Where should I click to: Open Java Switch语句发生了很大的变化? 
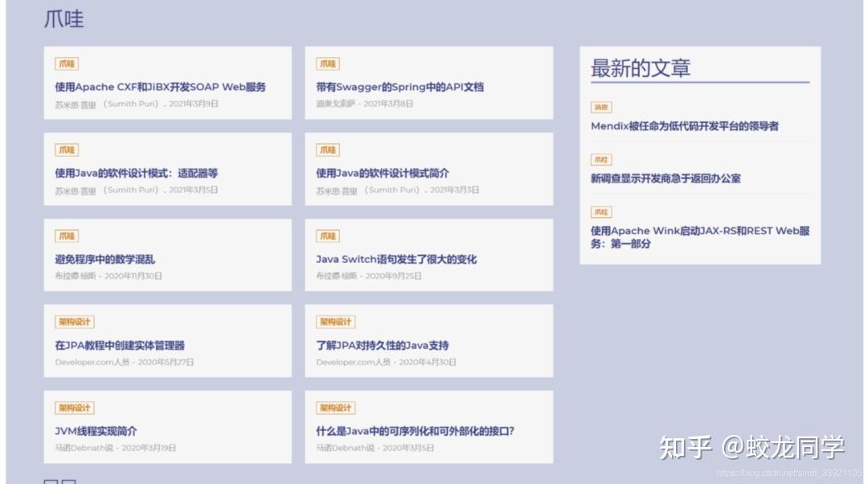(395, 260)
